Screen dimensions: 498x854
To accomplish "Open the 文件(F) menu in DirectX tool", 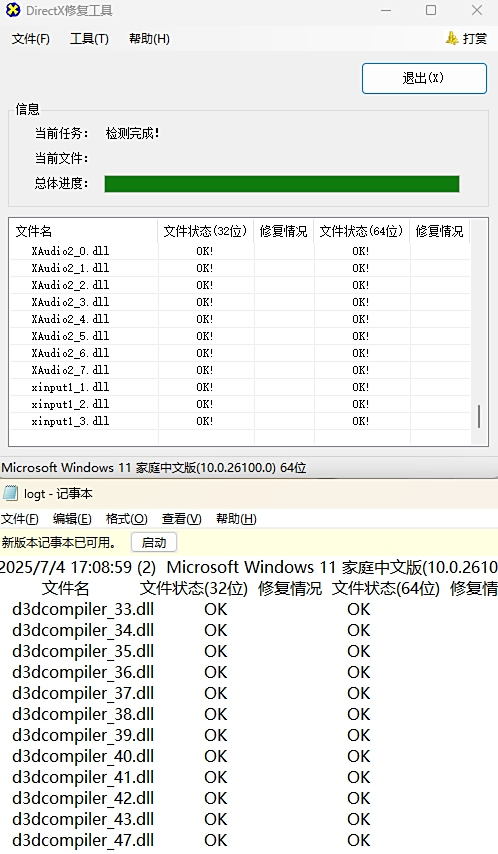I will click(31, 39).
